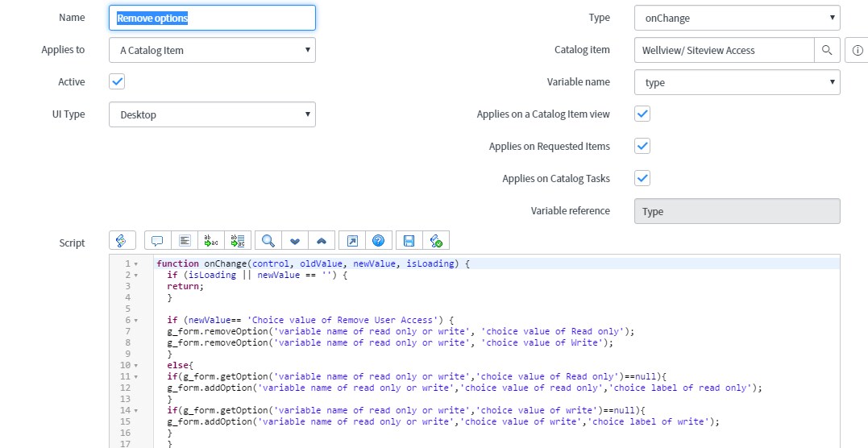868x448 pixels.
Task: Click the find next down-arrow icon
Action: (295, 240)
